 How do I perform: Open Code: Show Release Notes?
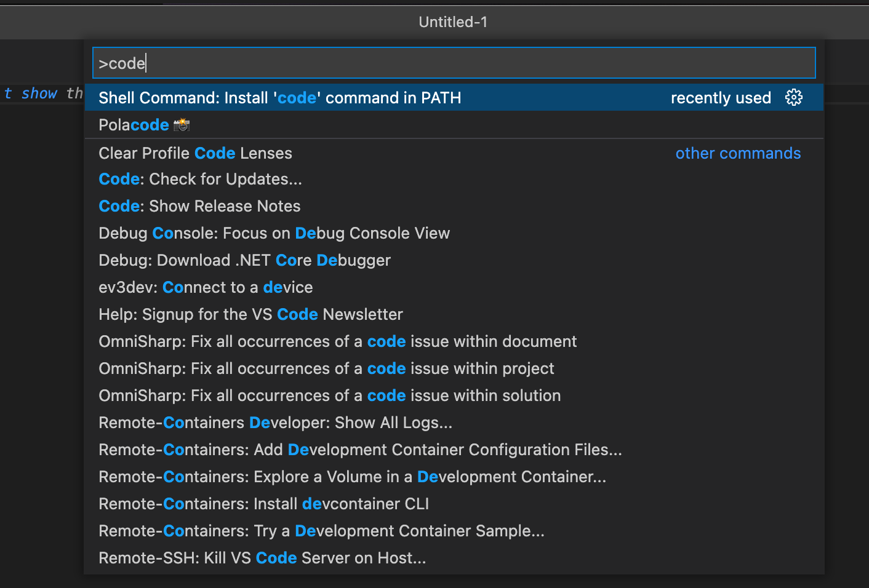pyautogui.click(x=454, y=206)
